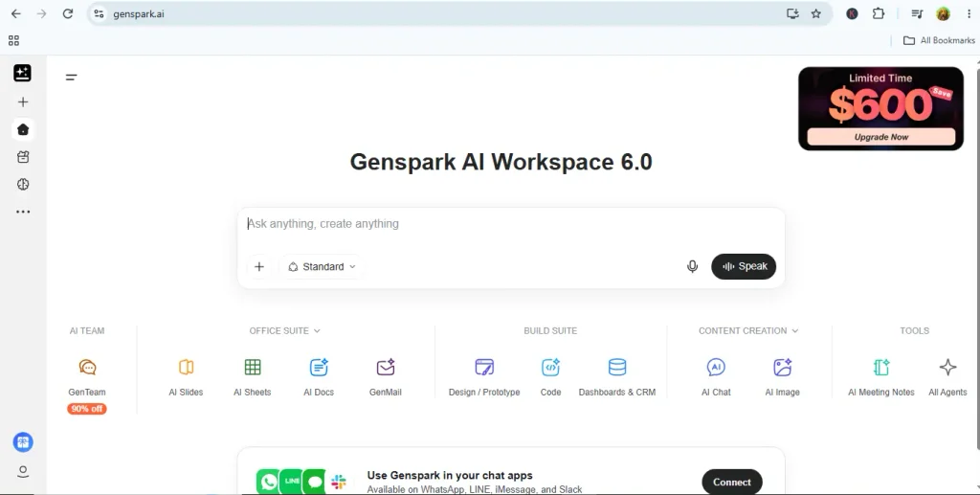Viewport: 980px width, 495px height.
Task: Open Dashboards & CRM tool
Action: (x=617, y=377)
